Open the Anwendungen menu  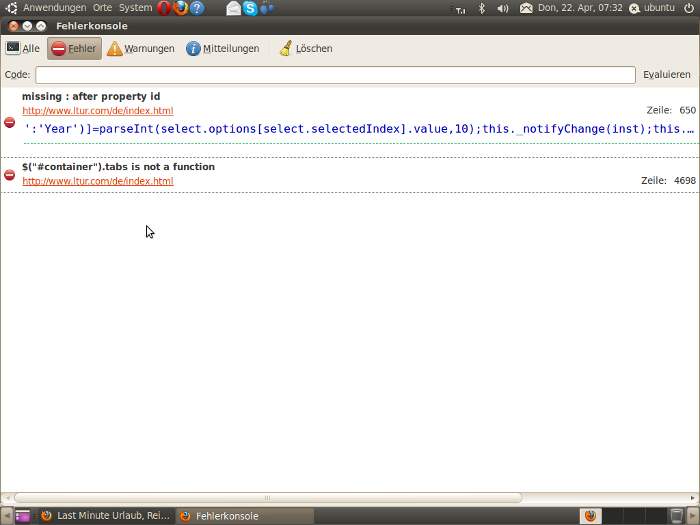54,8
